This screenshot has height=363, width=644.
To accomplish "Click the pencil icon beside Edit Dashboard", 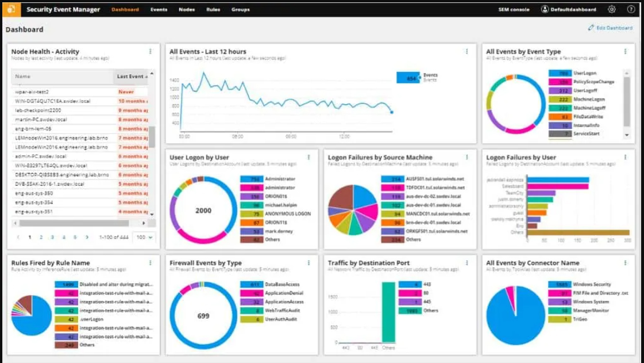I will [591, 28].
